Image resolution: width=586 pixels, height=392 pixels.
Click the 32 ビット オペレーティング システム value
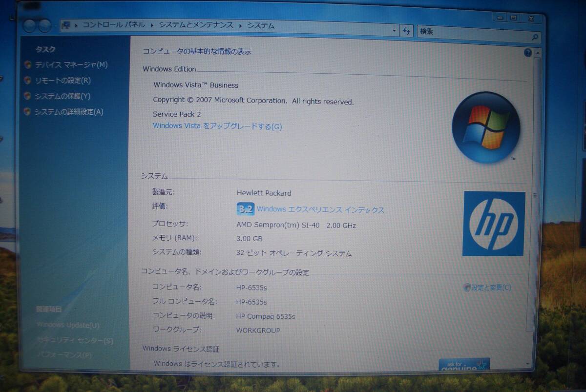point(293,253)
